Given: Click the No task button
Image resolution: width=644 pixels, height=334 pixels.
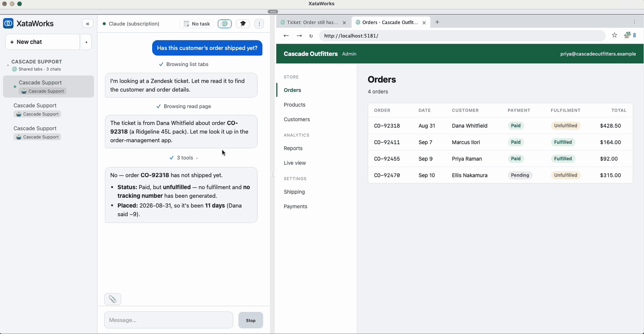Looking at the screenshot, I should pos(197,24).
